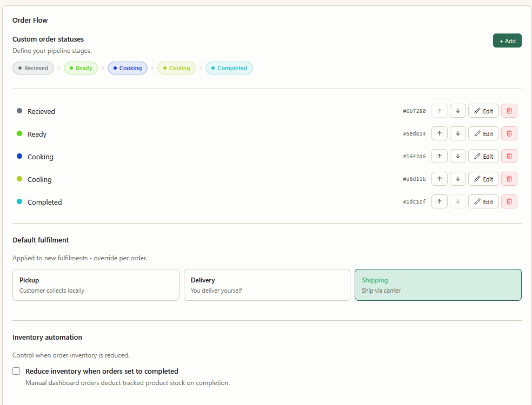Click the hex code #a8d11b
532x405 pixels.
click(414, 179)
